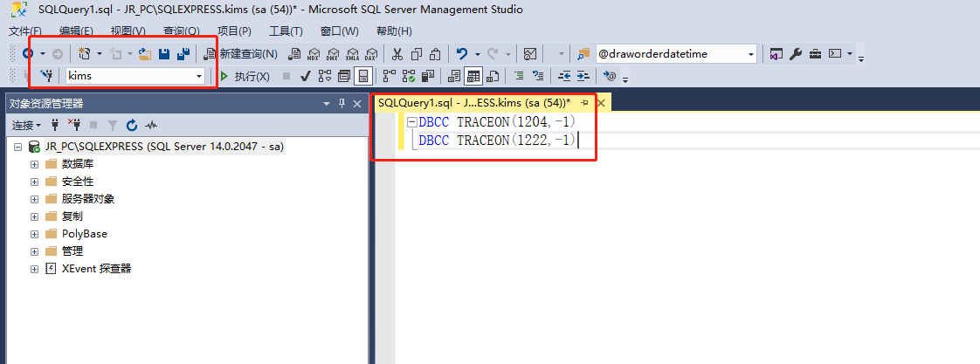980x364 pixels.
Task: Open the query options icon
Action: coord(344,76)
